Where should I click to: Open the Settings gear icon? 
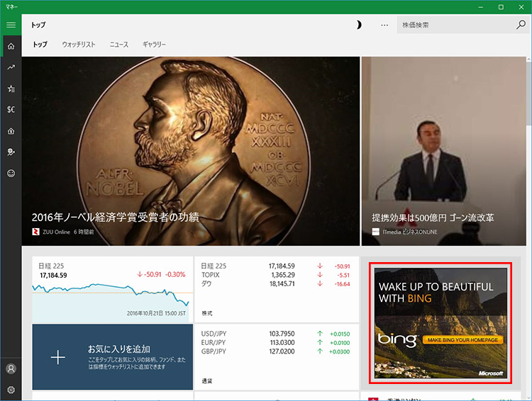point(11,390)
